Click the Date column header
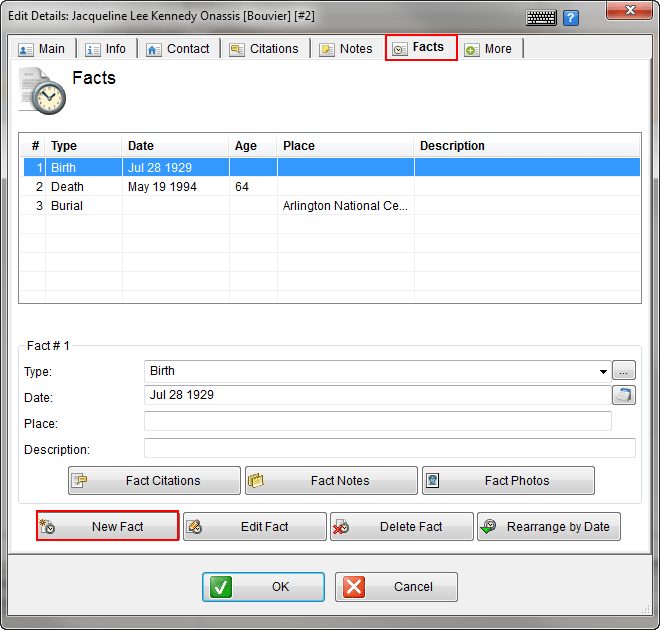 176,146
